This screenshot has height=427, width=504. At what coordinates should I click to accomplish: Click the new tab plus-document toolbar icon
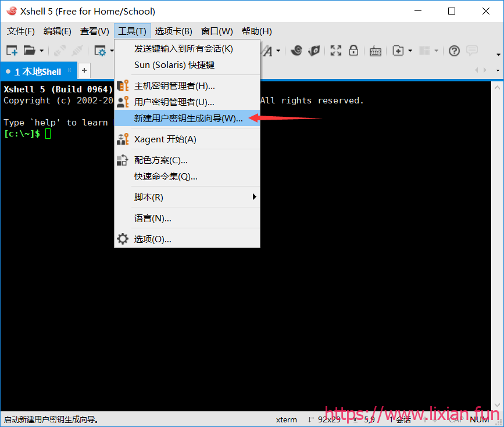(x=398, y=51)
